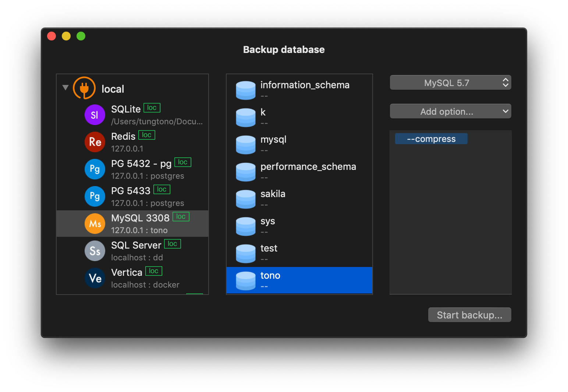Select the Redis connection label
This screenshot has height=392, width=568.
pyautogui.click(x=123, y=136)
